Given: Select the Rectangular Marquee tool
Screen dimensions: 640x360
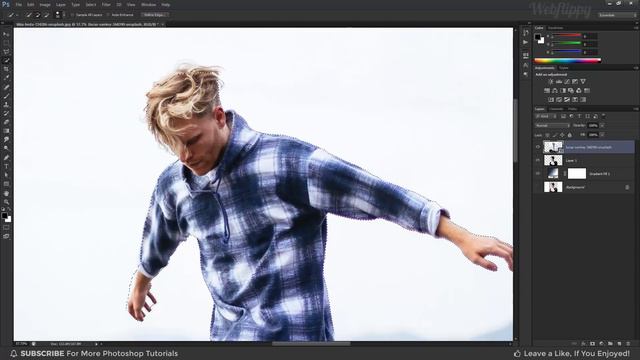Looking at the screenshot, I should [x=6, y=43].
